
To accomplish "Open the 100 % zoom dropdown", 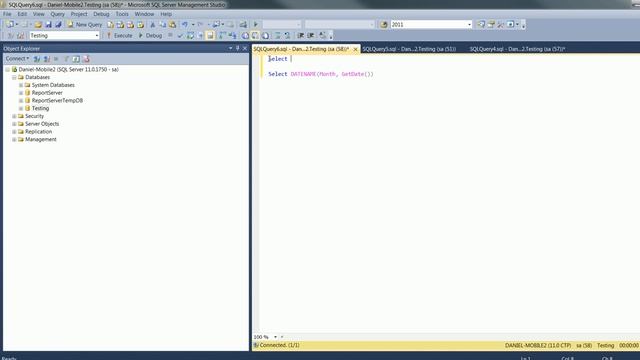I will tap(275, 337).
